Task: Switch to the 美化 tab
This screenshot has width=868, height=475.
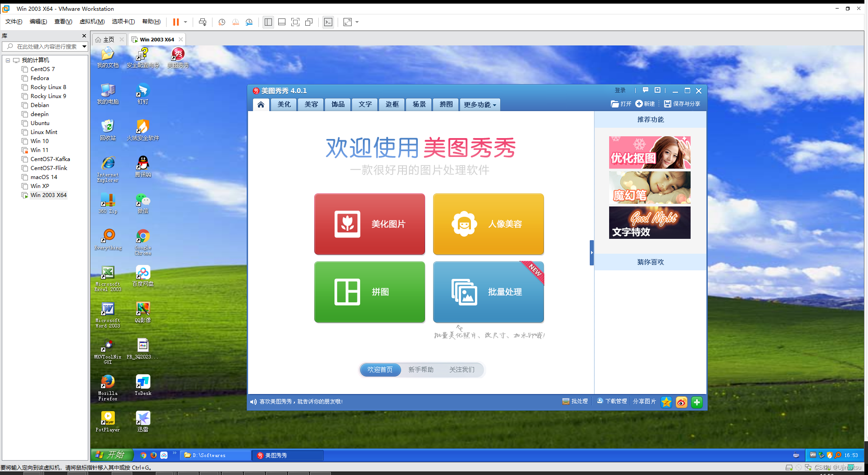Action: click(x=284, y=104)
